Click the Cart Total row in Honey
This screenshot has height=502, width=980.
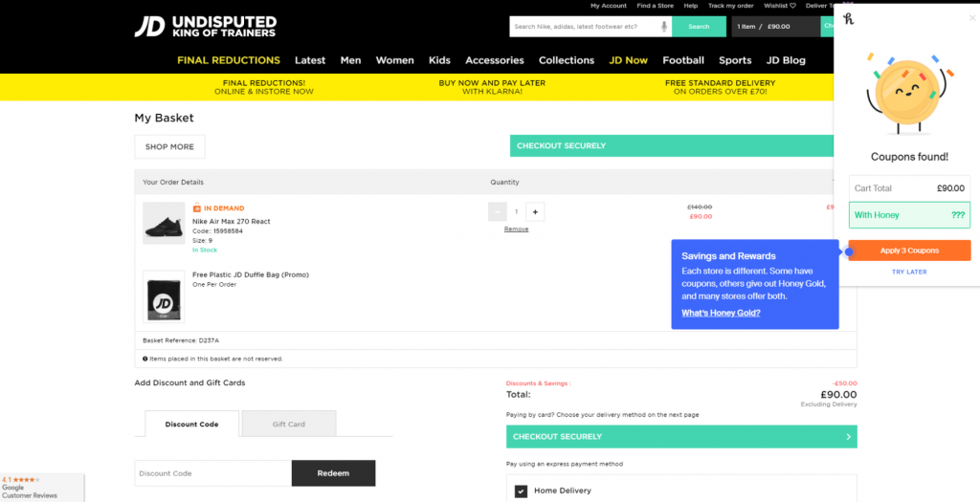[x=909, y=188]
